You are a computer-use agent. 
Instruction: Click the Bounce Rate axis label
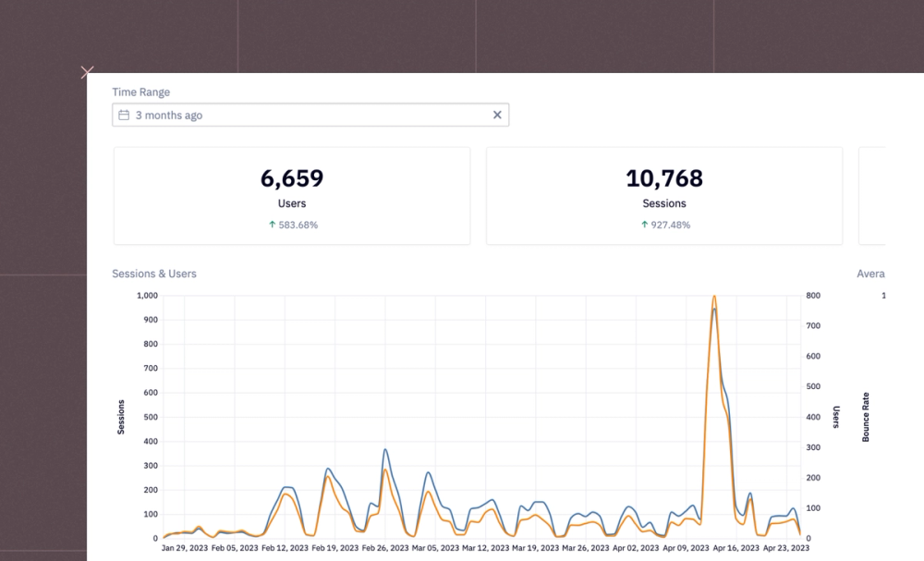pos(866,417)
